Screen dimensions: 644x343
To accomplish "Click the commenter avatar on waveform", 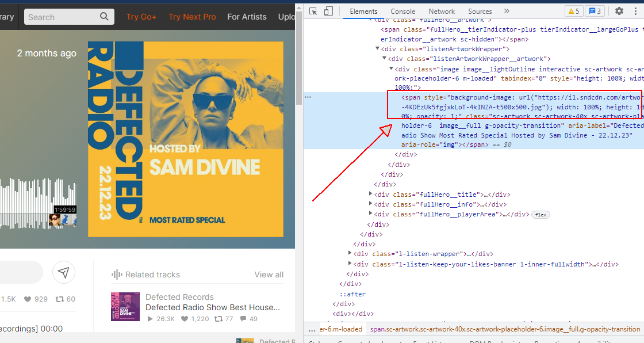I will [55, 220].
